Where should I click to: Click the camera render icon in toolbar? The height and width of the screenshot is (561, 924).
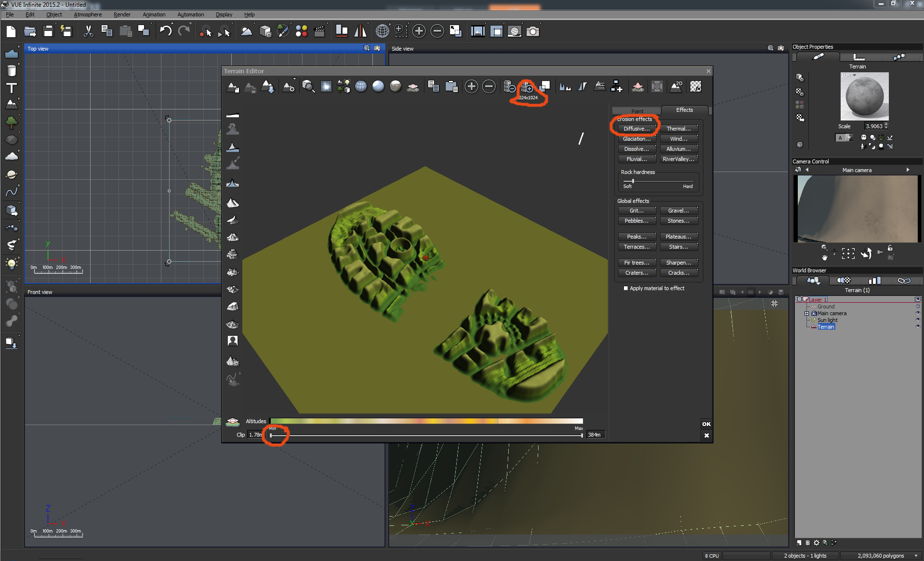(533, 31)
